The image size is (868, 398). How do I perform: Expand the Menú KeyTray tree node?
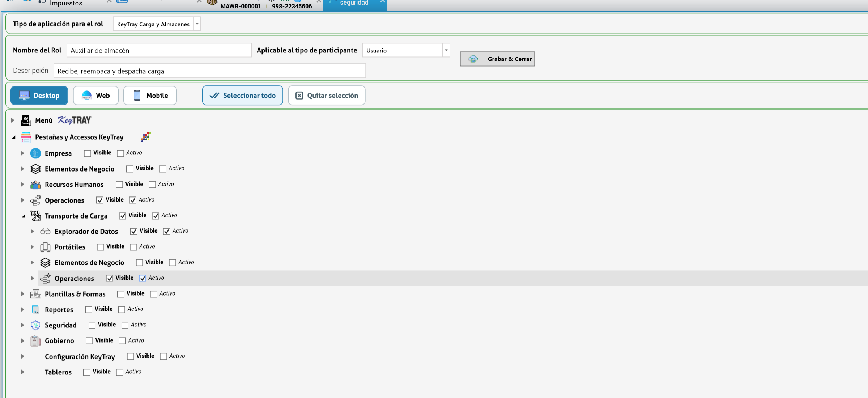point(13,120)
